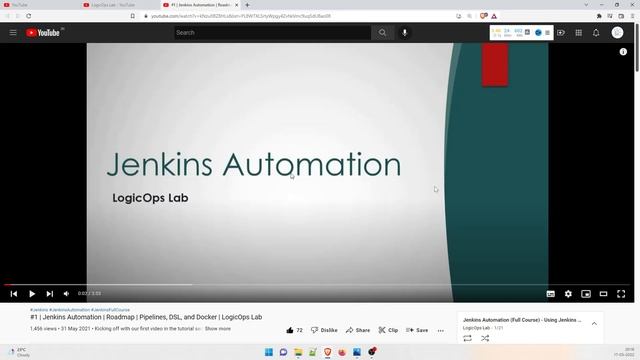The image size is (640, 360).
Task: Bookmark this page
Action: click(x=133, y=16)
